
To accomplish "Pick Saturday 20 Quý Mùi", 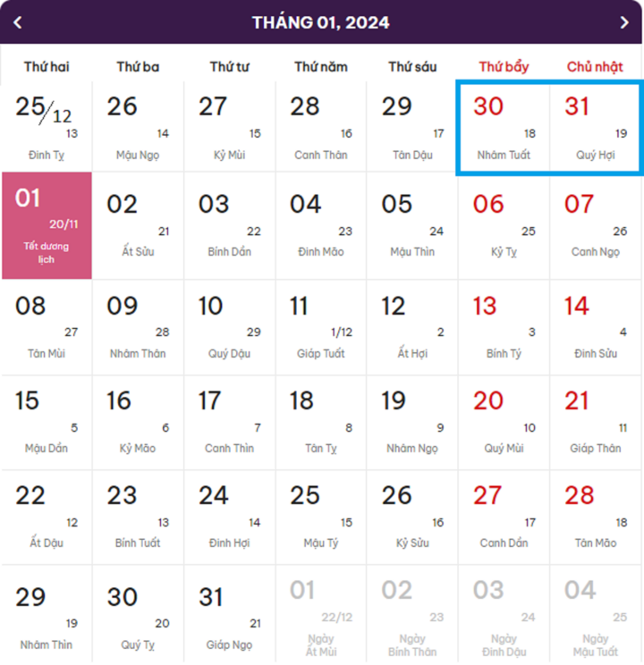I will click(504, 423).
